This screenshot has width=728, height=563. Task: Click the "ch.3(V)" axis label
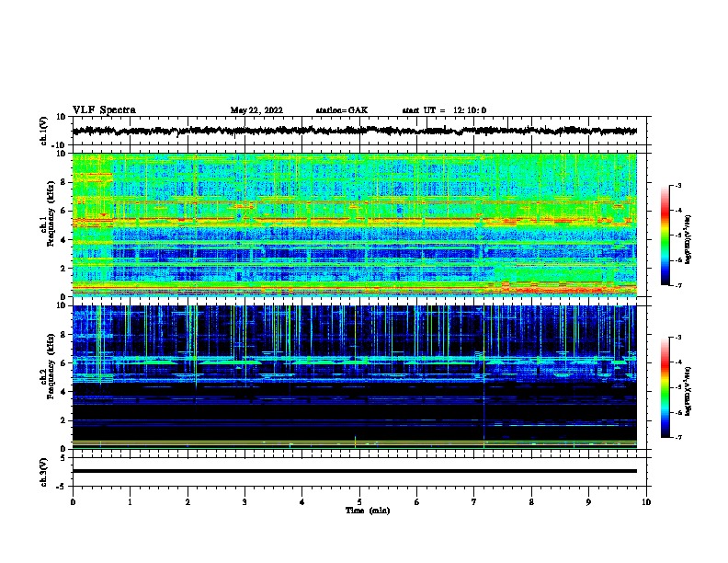tap(44, 472)
